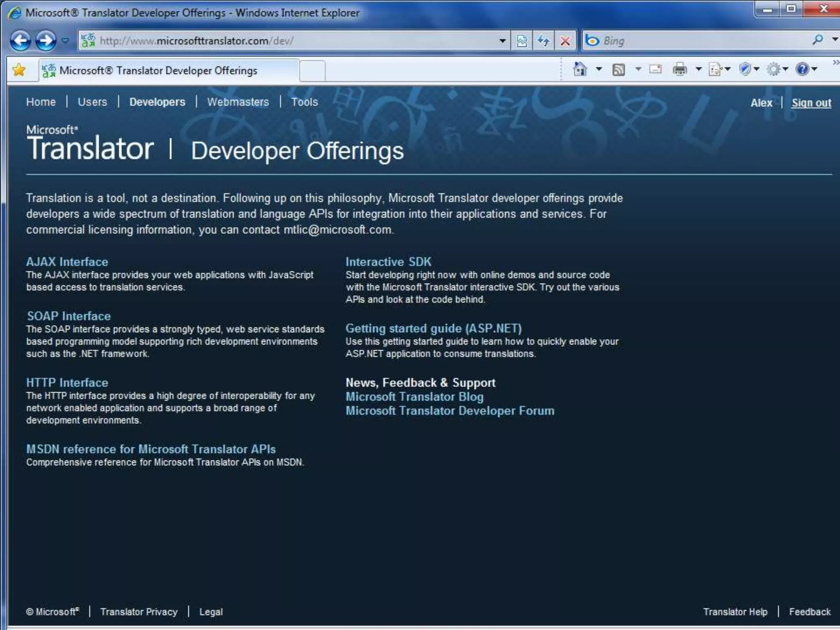Open the Interactive SDK link
This screenshot has width=840, height=630.
pos(388,262)
